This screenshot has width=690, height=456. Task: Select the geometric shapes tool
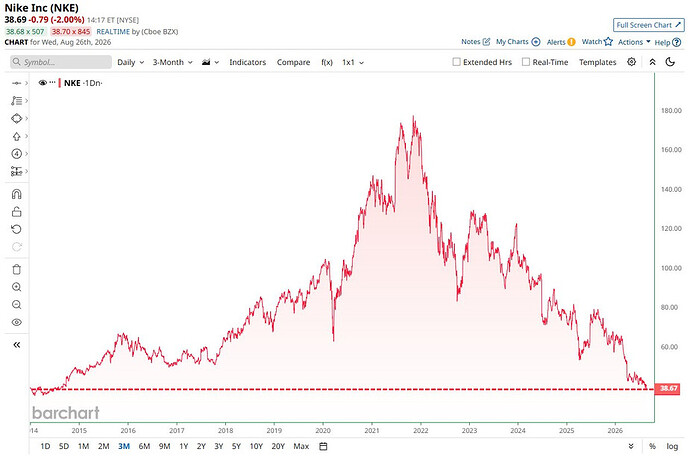click(x=16, y=118)
